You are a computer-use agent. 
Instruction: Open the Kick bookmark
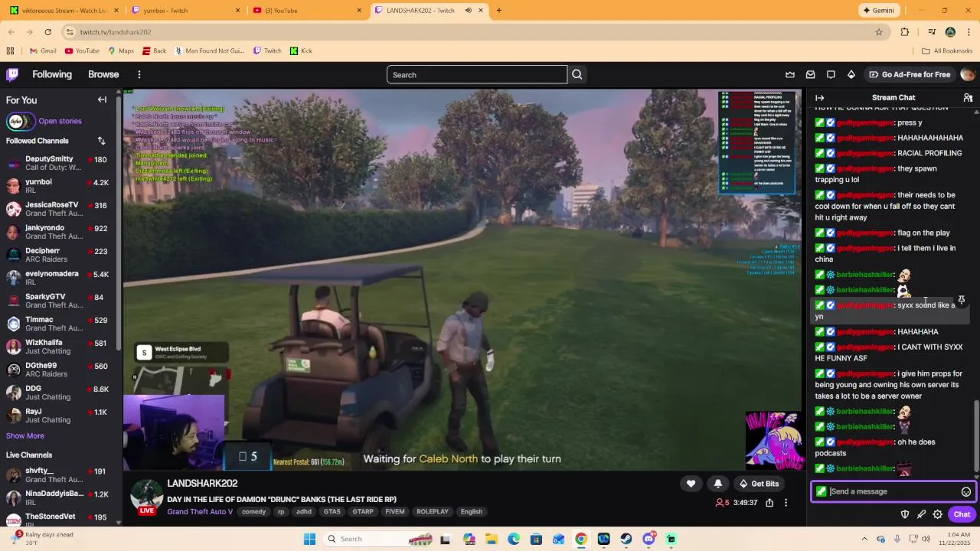point(300,51)
